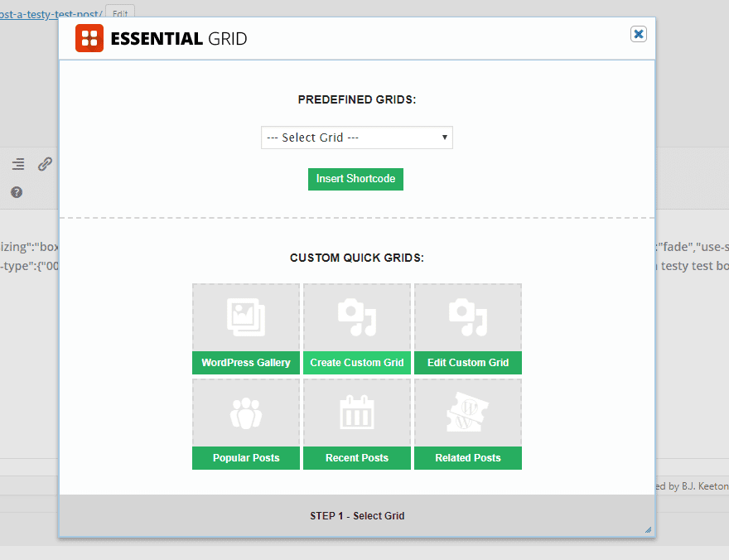Click the Edit Custom Grid camera icon

coord(467,317)
